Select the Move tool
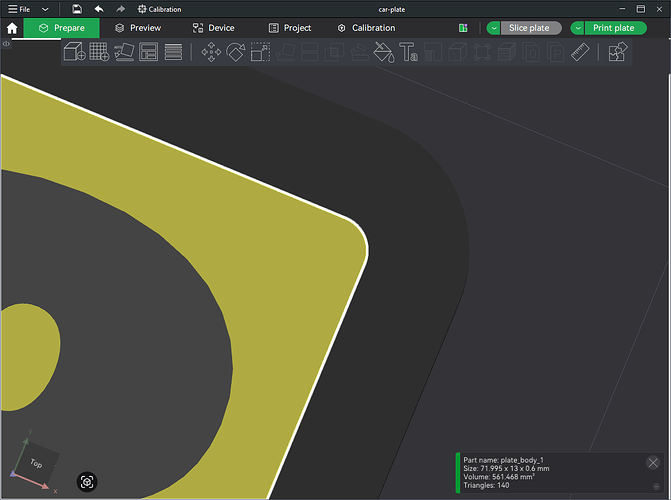 [211, 52]
